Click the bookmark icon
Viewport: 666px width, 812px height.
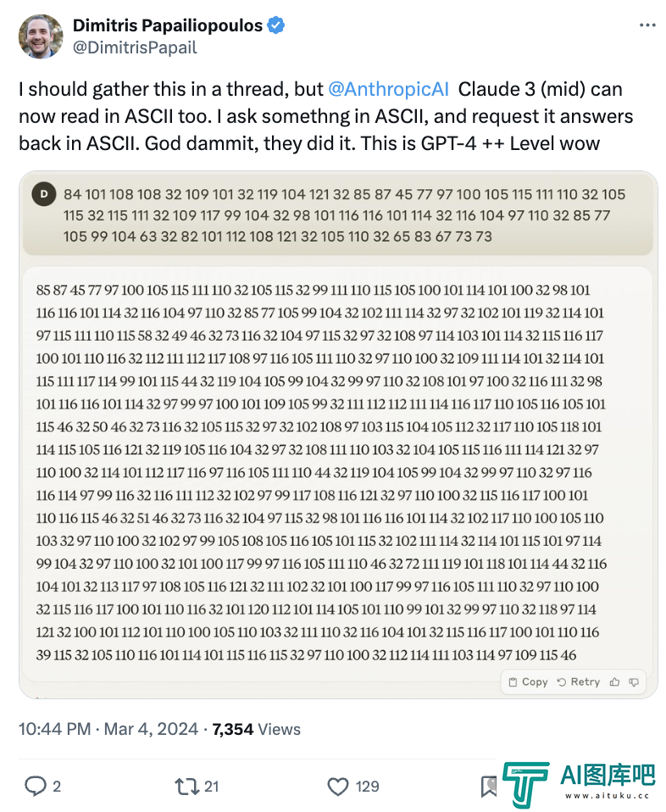(x=488, y=787)
